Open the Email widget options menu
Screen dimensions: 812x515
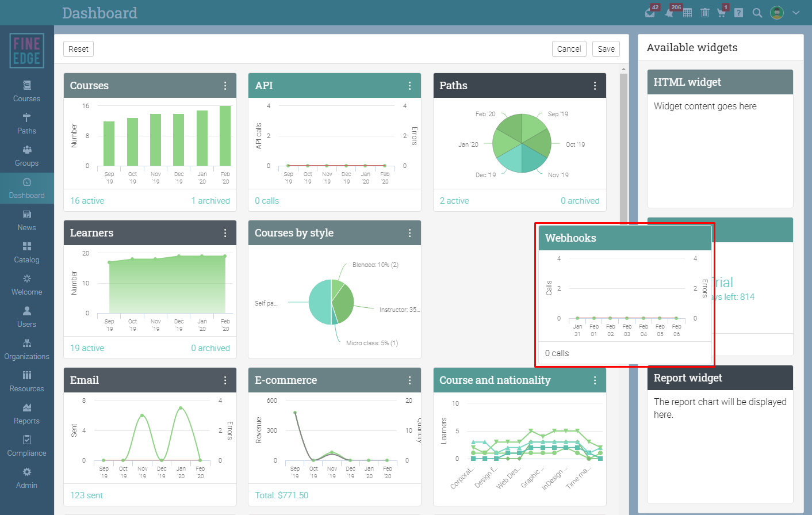225,380
